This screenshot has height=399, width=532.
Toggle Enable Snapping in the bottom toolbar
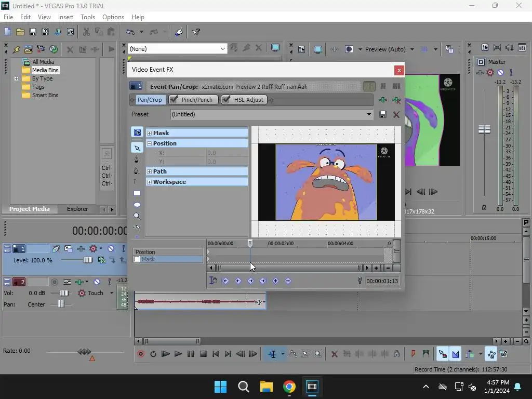click(443, 354)
